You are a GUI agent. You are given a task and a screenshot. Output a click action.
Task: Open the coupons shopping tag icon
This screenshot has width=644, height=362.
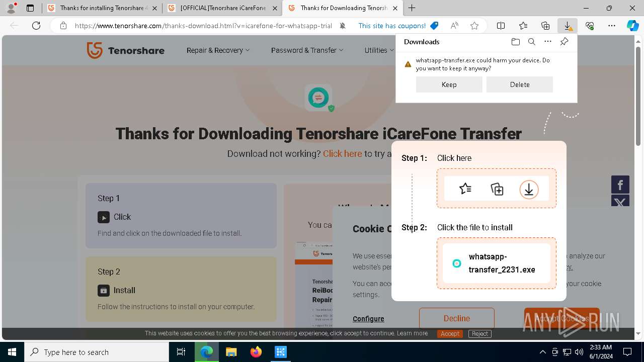[x=434, y=26]
